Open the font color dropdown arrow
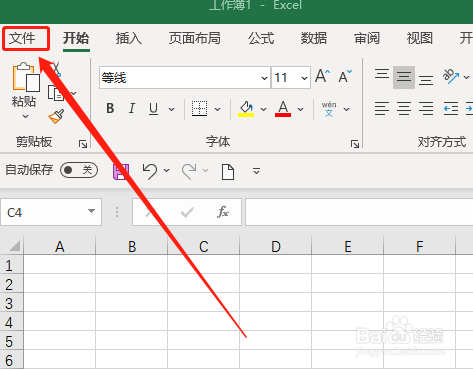The image size is (473, 369). 300,109
